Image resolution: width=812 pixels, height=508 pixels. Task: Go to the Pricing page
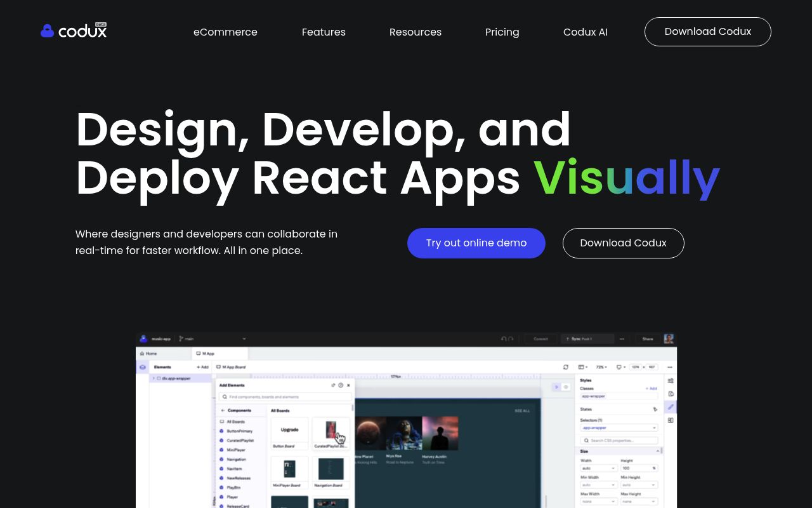[502, 32]
